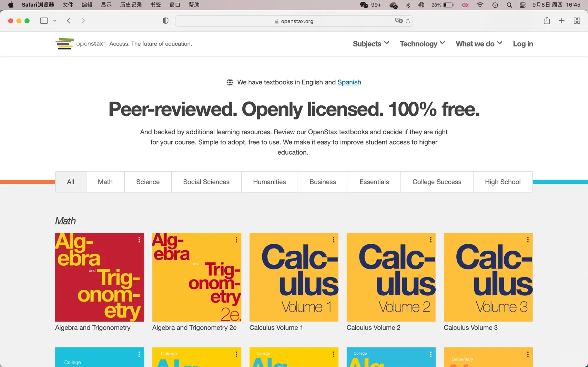Click the Log in link
The image size is (588, 367).
[x=523, y=44]
